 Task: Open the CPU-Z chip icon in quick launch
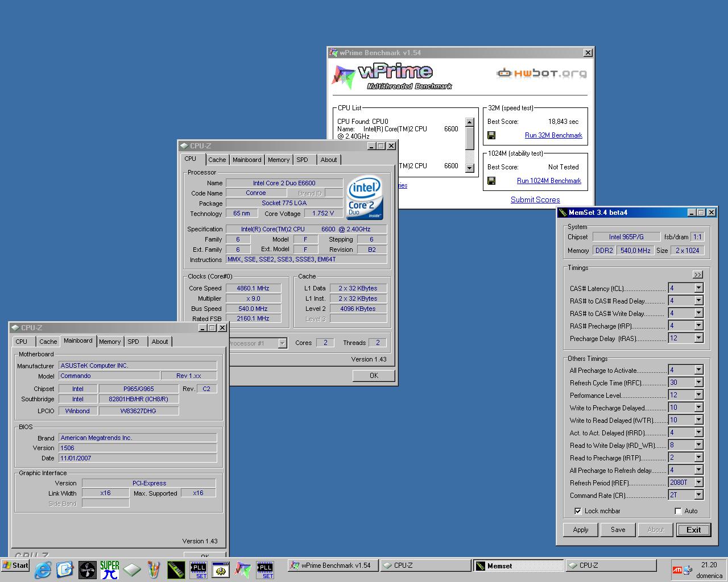[x=131, y=569]
